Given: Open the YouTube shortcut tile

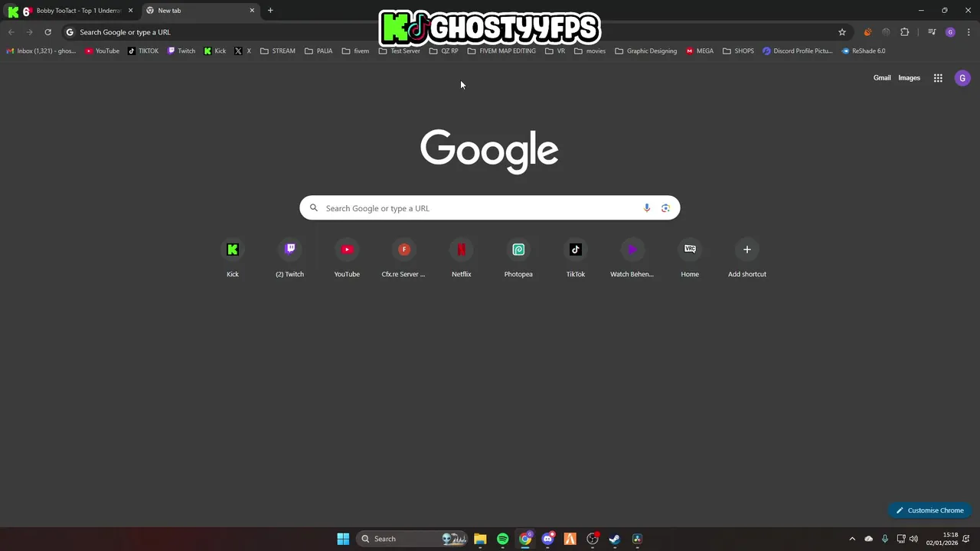Looking at the screenshot, I should coord(347,259).
